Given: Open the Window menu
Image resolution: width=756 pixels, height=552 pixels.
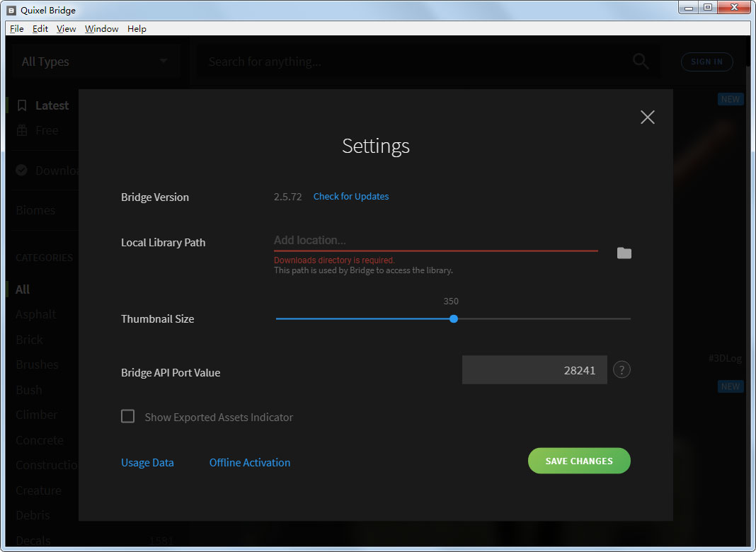Looking at the screenshot, I should (102, 28).
